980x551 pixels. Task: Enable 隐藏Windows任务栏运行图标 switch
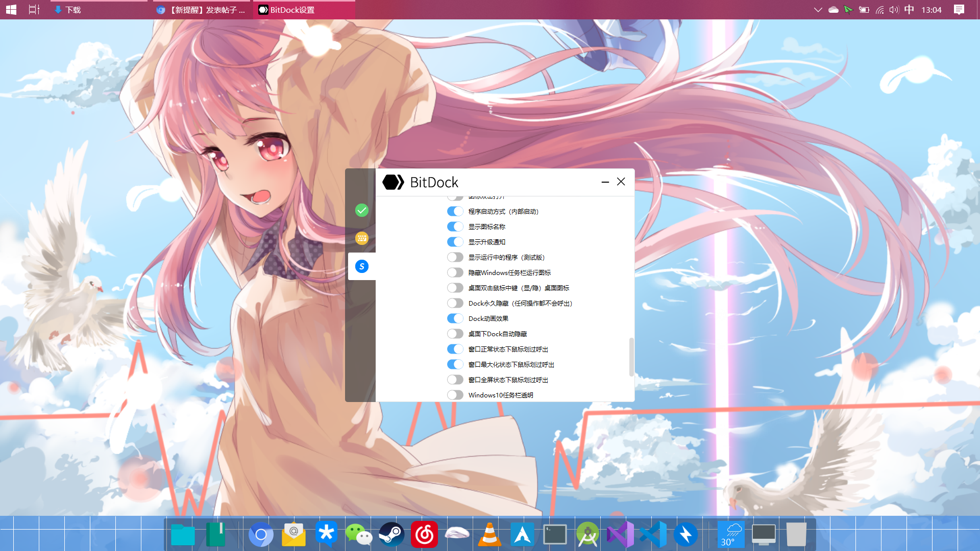coord(455,272)
